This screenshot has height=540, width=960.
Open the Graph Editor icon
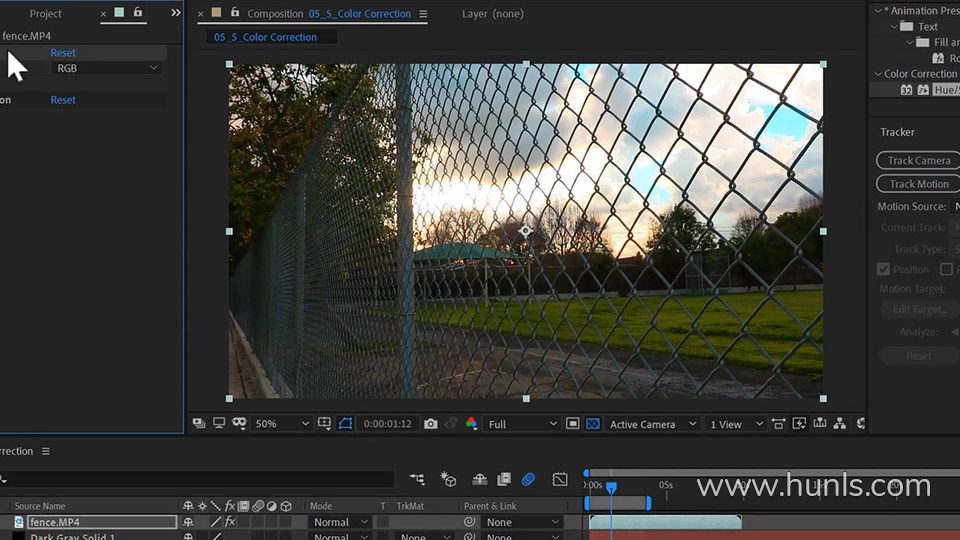point(560,479)
